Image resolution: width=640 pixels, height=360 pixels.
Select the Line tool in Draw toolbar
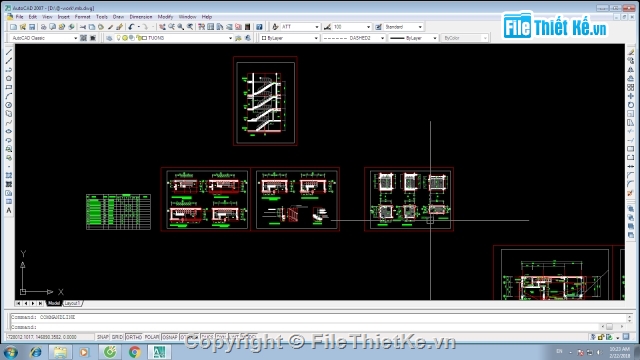click(9, 52)
